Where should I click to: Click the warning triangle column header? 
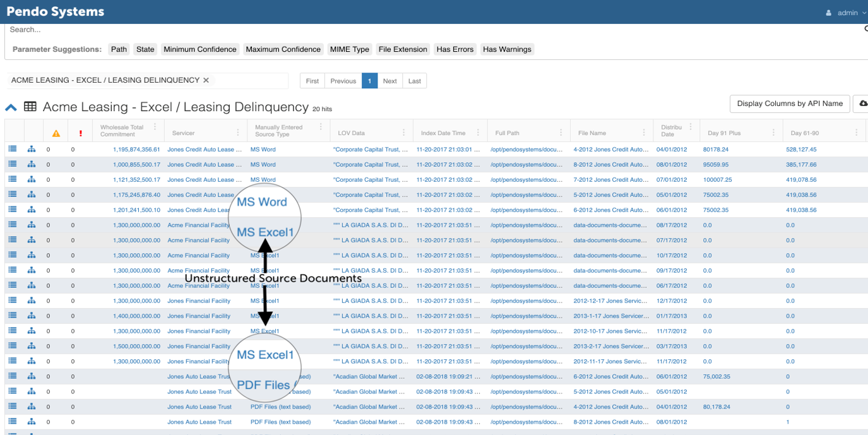pos(56,133)
